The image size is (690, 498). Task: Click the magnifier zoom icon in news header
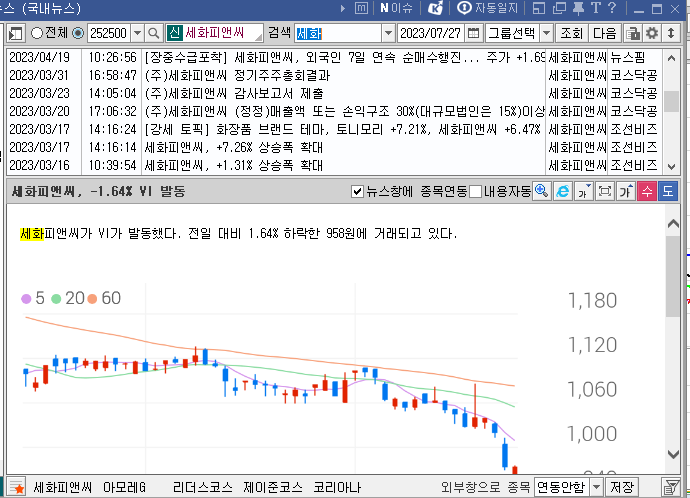pos(541,192)
